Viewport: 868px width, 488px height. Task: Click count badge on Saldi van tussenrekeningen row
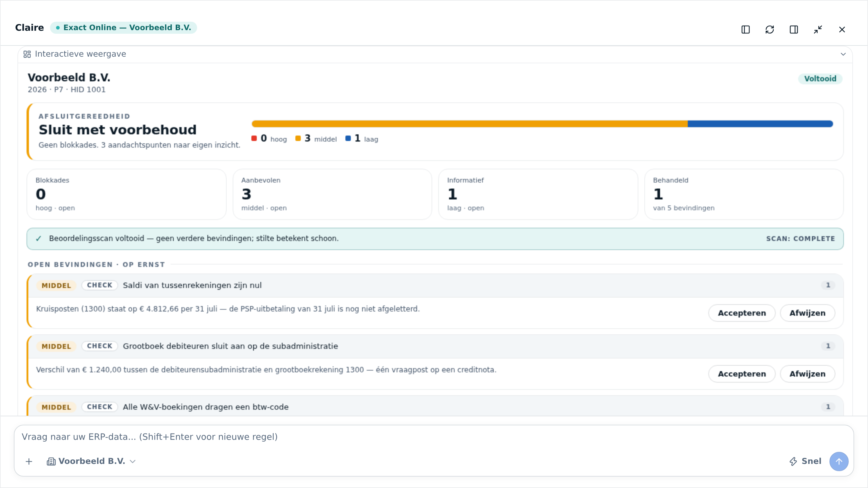pyautogui.click(x=828, y=285)
